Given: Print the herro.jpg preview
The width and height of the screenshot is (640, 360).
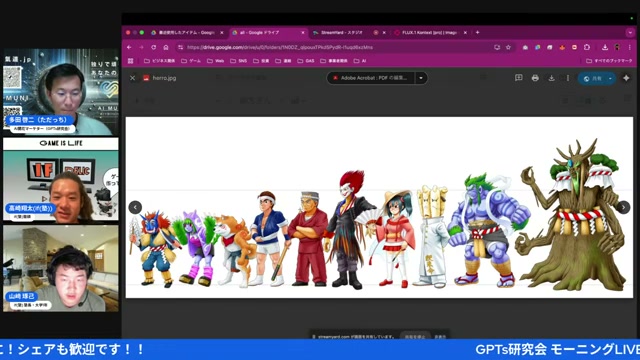Looking at the screenshot, I should 535,78.
